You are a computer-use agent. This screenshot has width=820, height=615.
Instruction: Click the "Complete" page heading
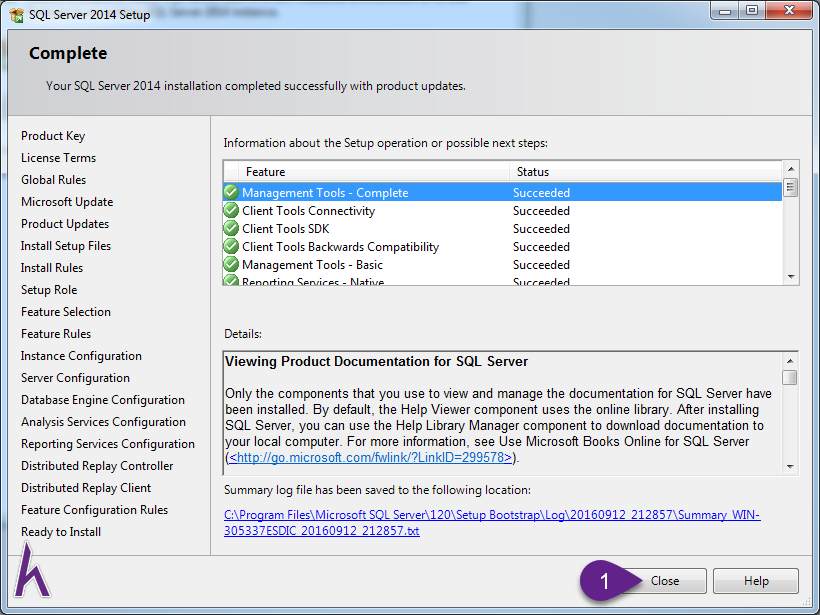coord(68,53)
